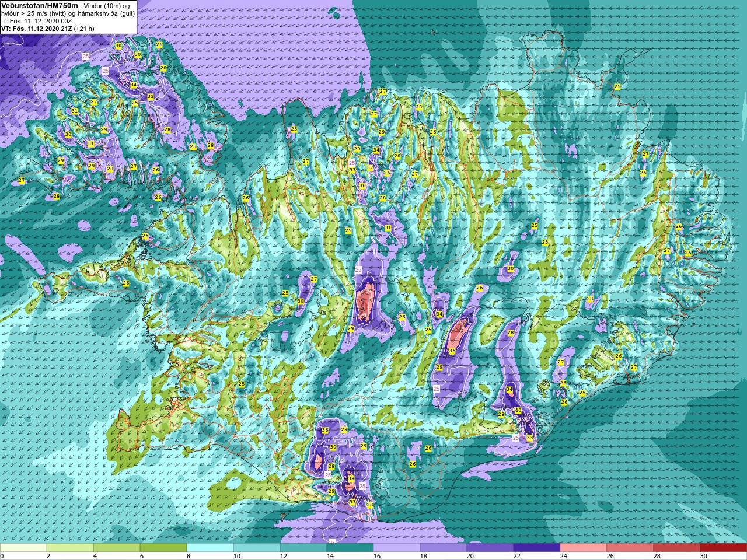Click legend scale number 8
747x560 pixels.
189,556
